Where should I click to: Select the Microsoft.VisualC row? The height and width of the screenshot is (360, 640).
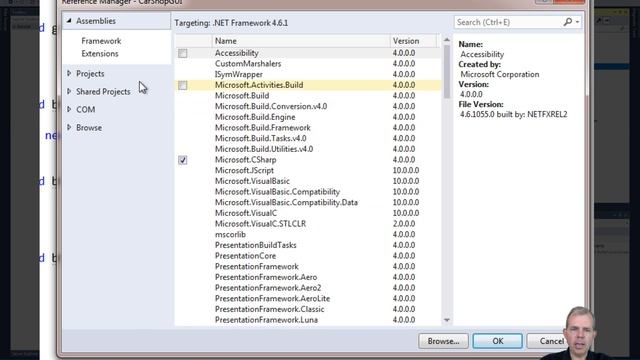(308, 213)
